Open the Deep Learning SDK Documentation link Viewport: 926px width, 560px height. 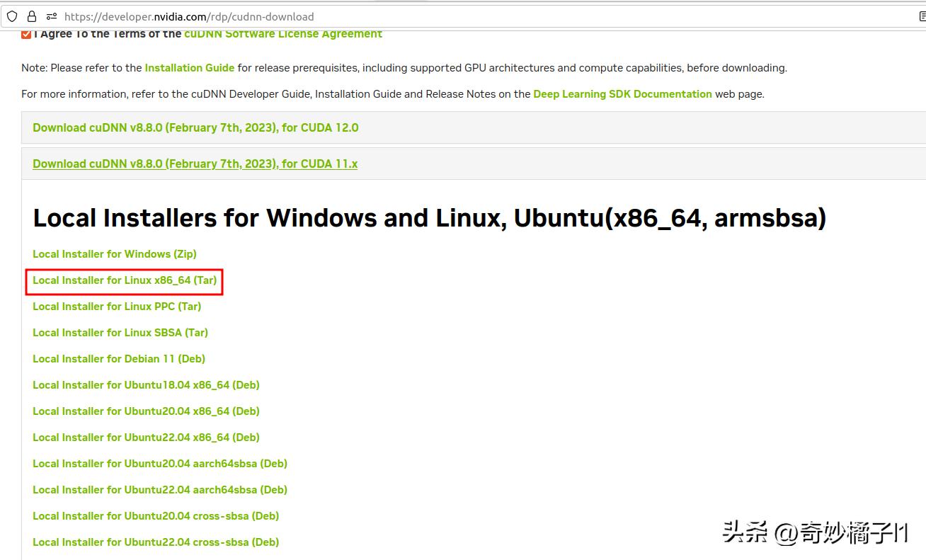coord(622,93)
